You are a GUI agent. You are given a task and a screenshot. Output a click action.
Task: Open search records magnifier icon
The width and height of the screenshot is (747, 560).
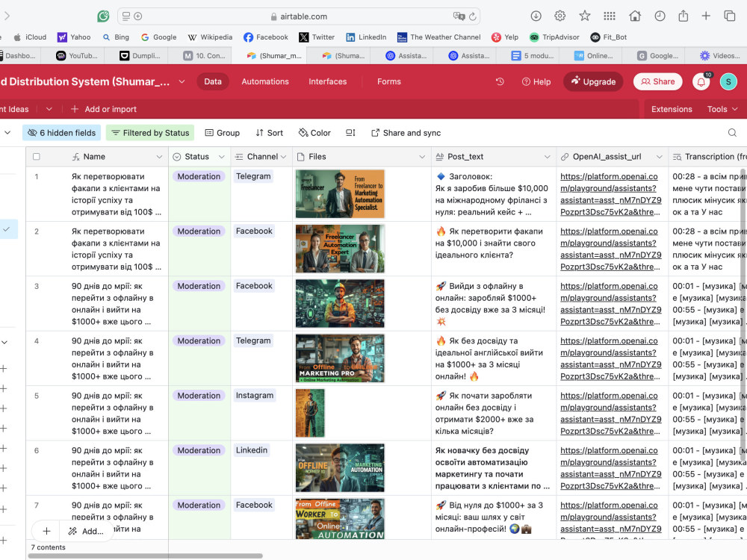[732, 133]
